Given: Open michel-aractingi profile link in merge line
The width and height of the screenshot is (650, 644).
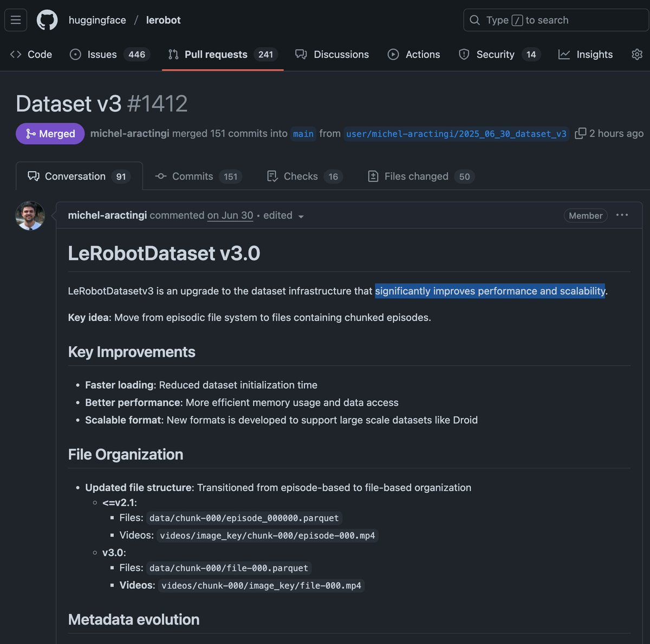Looking at the screenshot, I should click(x=129, y=133).
